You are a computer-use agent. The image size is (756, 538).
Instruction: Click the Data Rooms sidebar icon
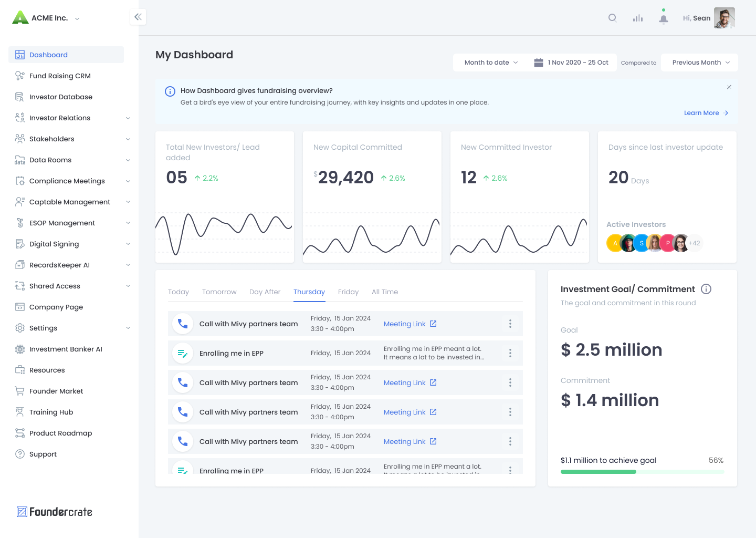coord(20,160)
